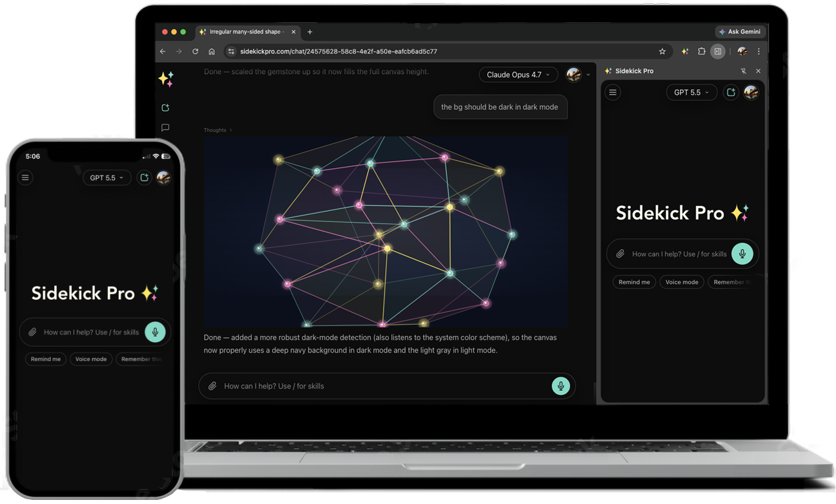The width and height of the screenshot is (836, 504).
Task: Click the Sidekick Pro sparkle logo in laptop sidebar
Action: tap(166, 79)
